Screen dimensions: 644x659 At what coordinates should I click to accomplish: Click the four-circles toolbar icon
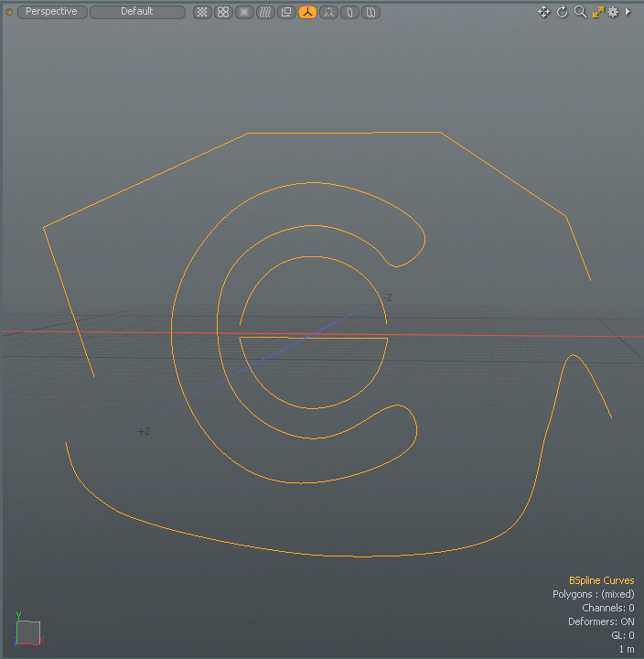point(223,12)
